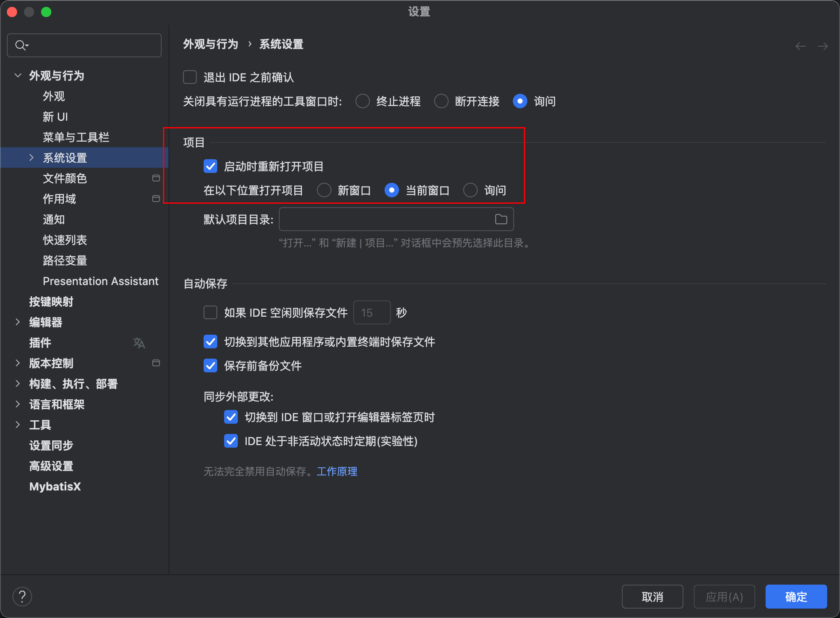Focus the settings search field

coord(84,45)
